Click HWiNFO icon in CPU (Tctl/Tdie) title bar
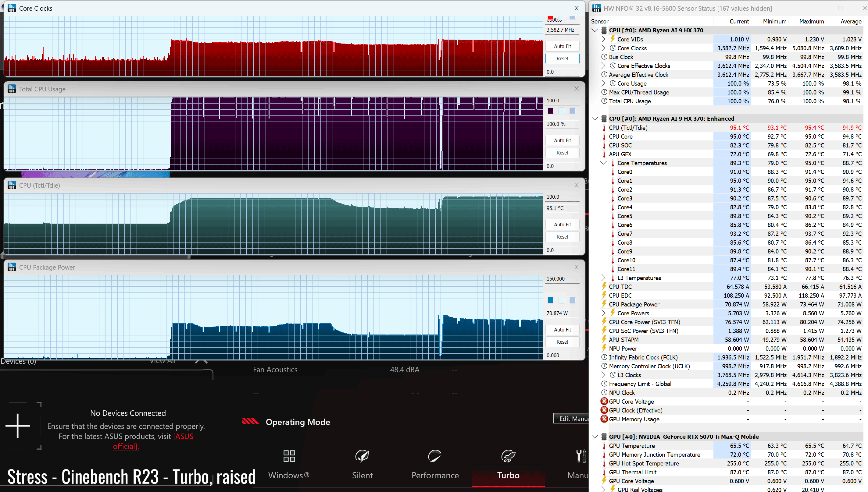This screenshot has width=868, height=492. click(x=12, y=185)
